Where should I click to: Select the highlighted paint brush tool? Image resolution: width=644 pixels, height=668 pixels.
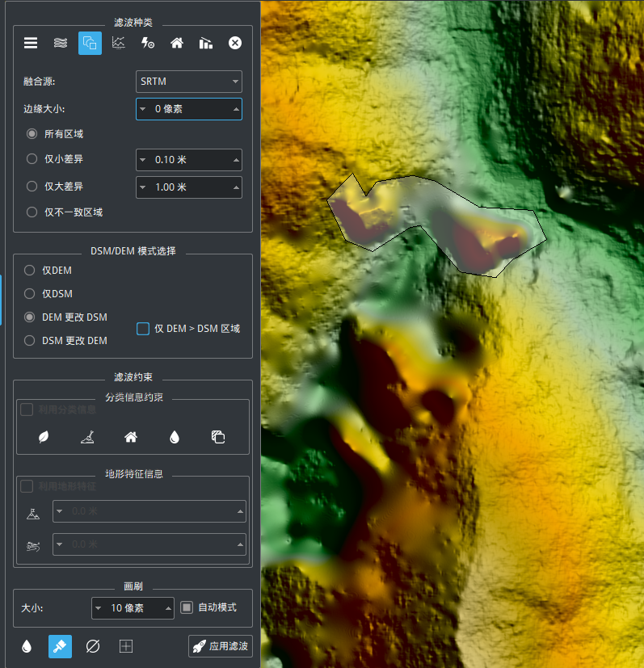60,646
